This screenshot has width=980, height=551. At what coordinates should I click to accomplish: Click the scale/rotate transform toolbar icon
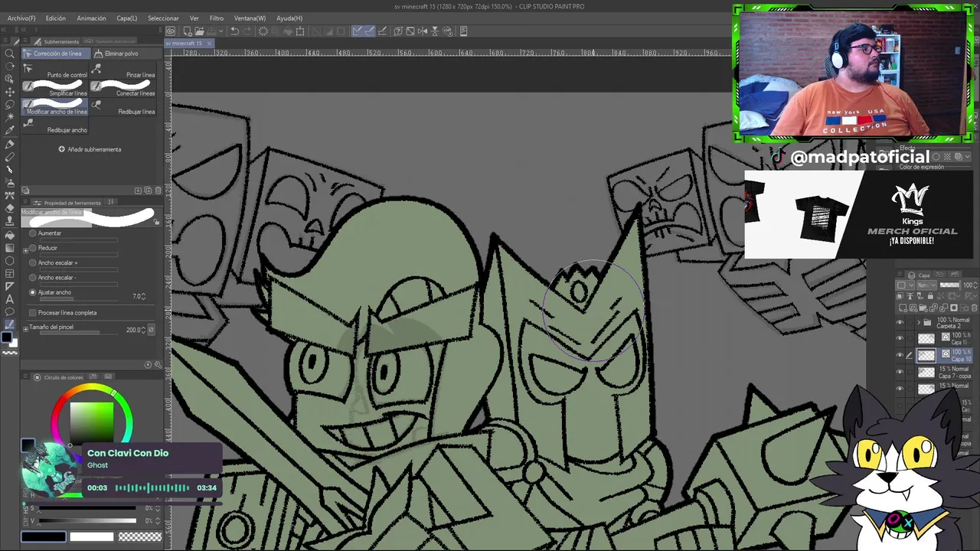(x=300, y=31)
